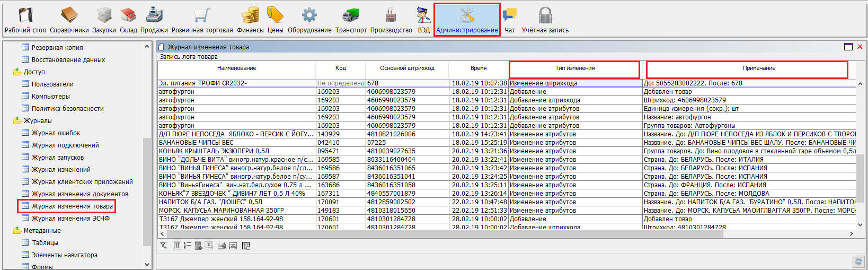Sort by the Тип изменения column header

point(574,68)
